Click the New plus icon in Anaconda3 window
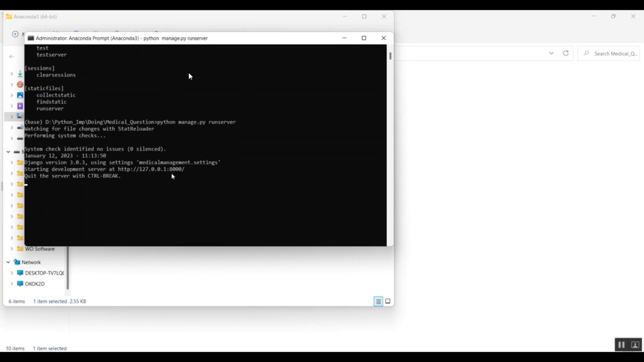Image resolution: width=644 pixels, height=362 pixels. (x=15, y=34)
